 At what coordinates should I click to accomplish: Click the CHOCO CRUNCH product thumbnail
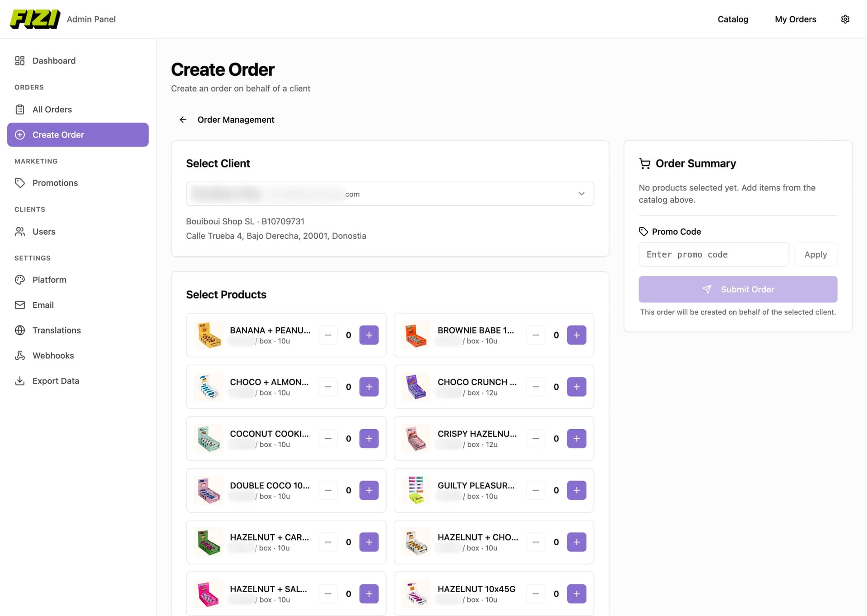click(x=416, y=387)
